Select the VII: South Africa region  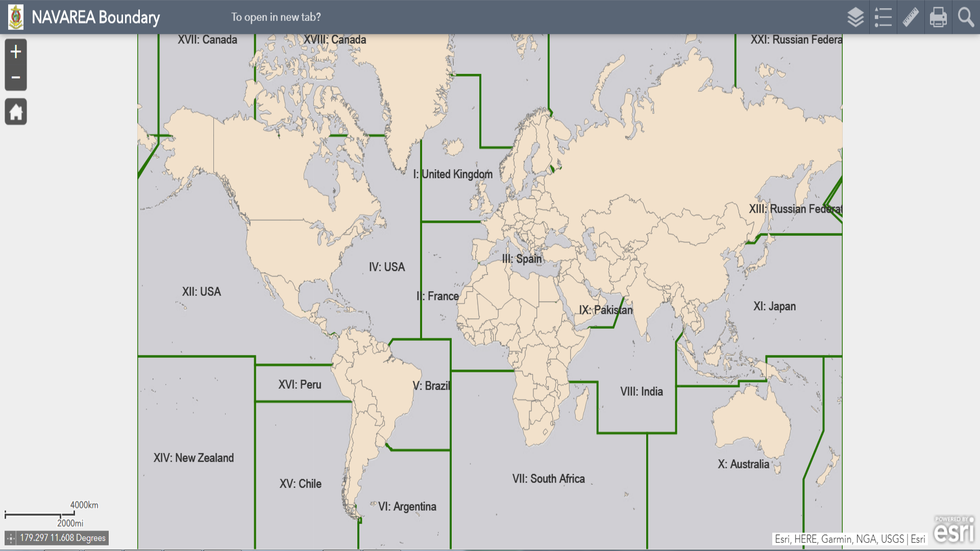pyautogui.click(x=549, y=479)
